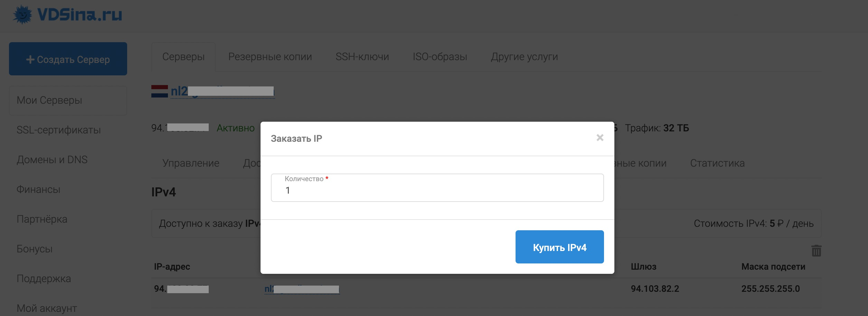Click the trash delete icon
The image size is (868, 316).
(x=816, y=251)
